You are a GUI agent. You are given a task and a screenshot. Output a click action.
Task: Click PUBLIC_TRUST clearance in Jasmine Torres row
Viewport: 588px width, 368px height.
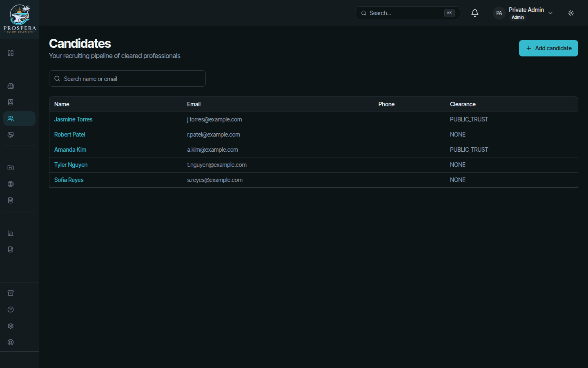(x=469, y=119)
